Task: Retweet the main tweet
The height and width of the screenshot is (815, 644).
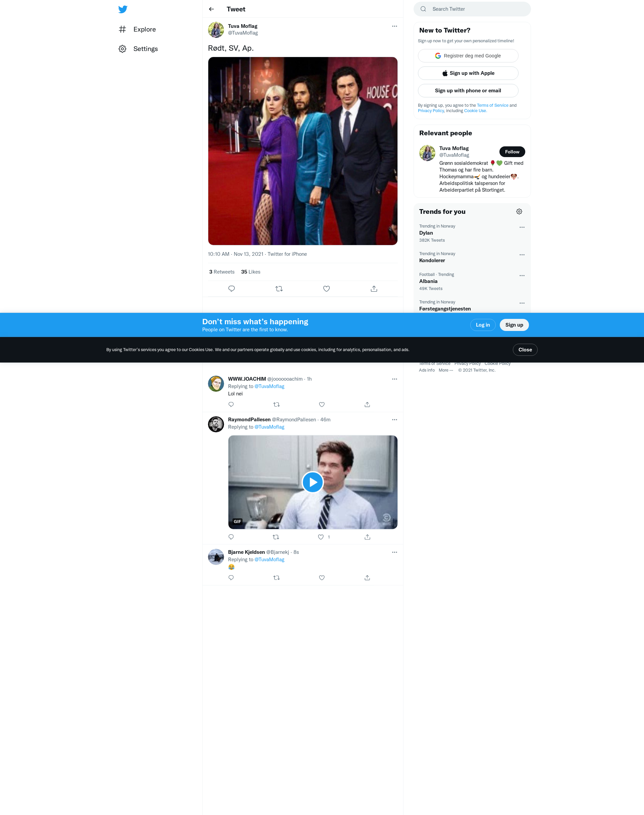Action: 279,289
